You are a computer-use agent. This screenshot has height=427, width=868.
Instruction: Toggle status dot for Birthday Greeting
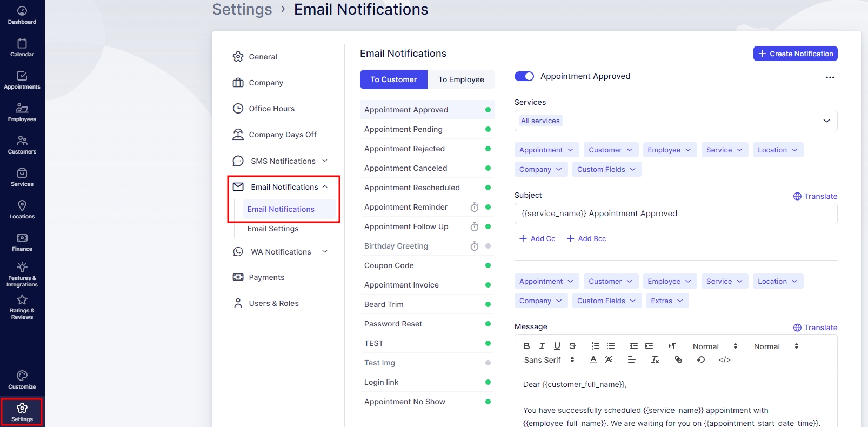point(488,246)
